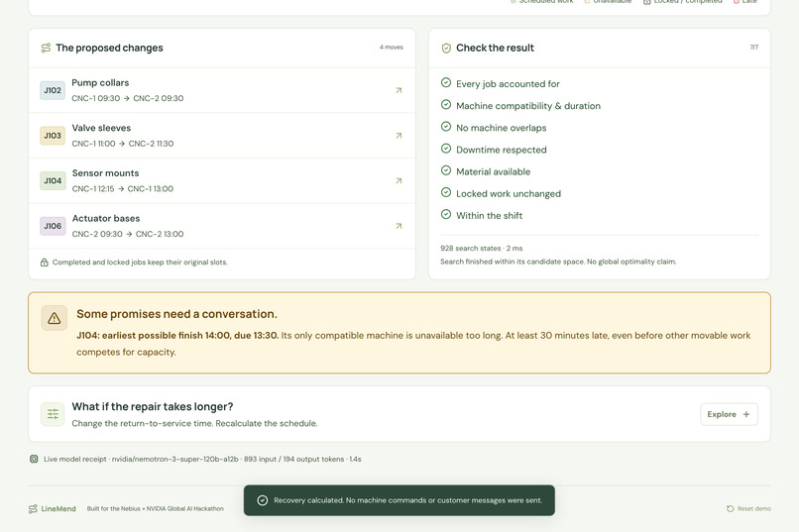The image size is (799, 532).
Task: Click the check icon for Every job accounted for
Action: pos(446,82)
